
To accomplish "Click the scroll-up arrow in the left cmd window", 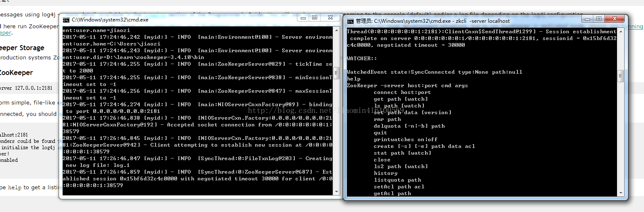I will coord(337,30).
